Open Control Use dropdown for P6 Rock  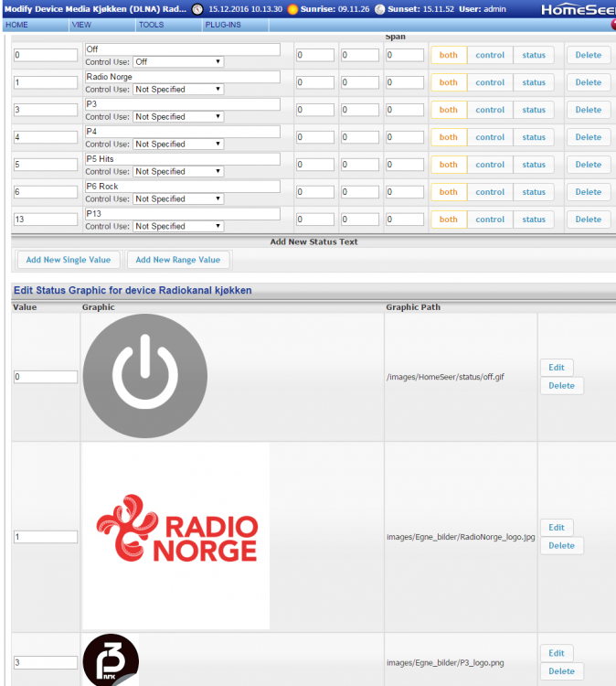pyautogui.click(x=178, y=198)
